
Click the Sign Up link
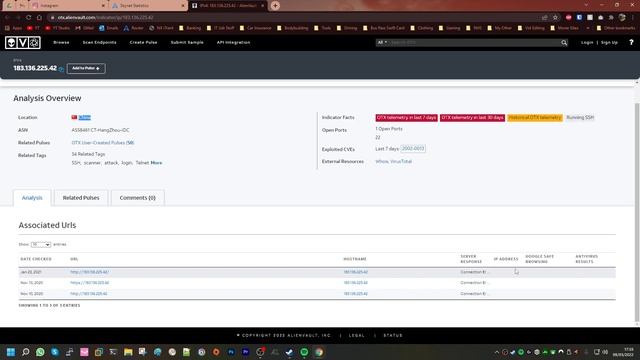(x=609, y=42)
